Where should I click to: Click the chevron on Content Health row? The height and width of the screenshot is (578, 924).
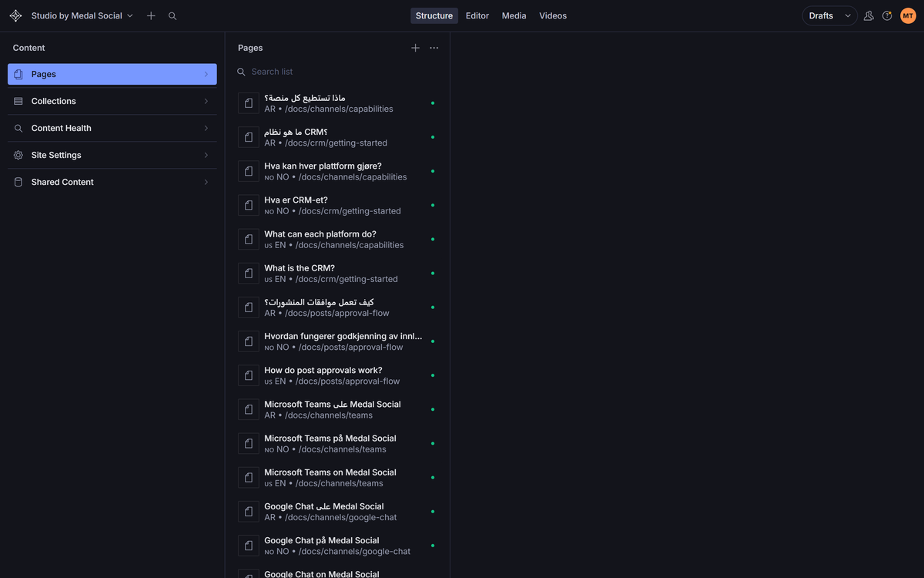206,128
